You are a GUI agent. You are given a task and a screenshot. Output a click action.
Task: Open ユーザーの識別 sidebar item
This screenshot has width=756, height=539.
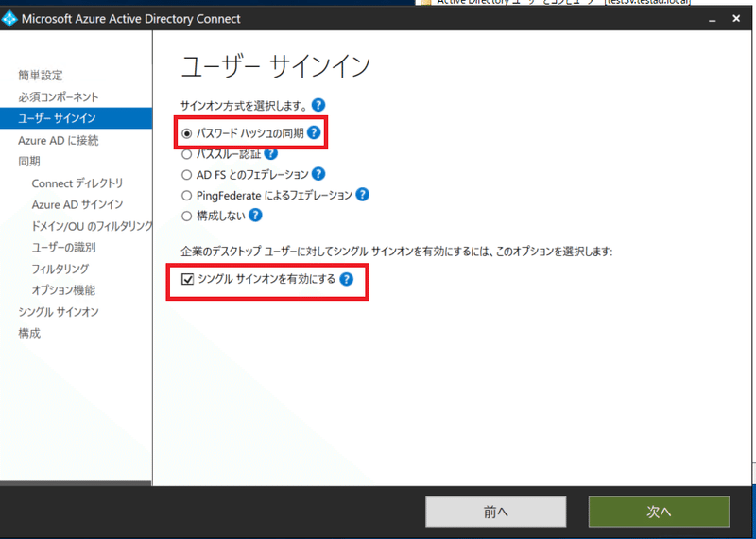[x=63, y=248]
